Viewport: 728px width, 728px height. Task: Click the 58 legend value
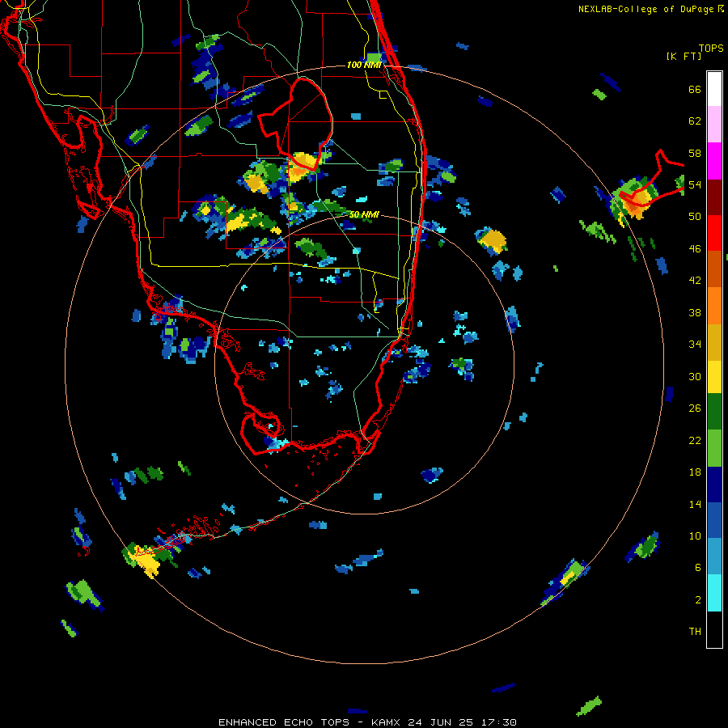point(695,153)
